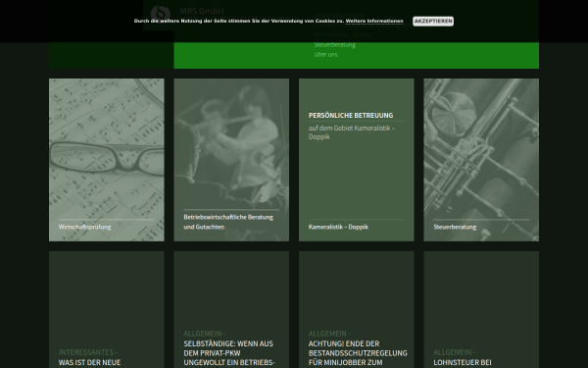
Task: Select the Kameralistik – Doppik menu item
Action: point(343,34)
